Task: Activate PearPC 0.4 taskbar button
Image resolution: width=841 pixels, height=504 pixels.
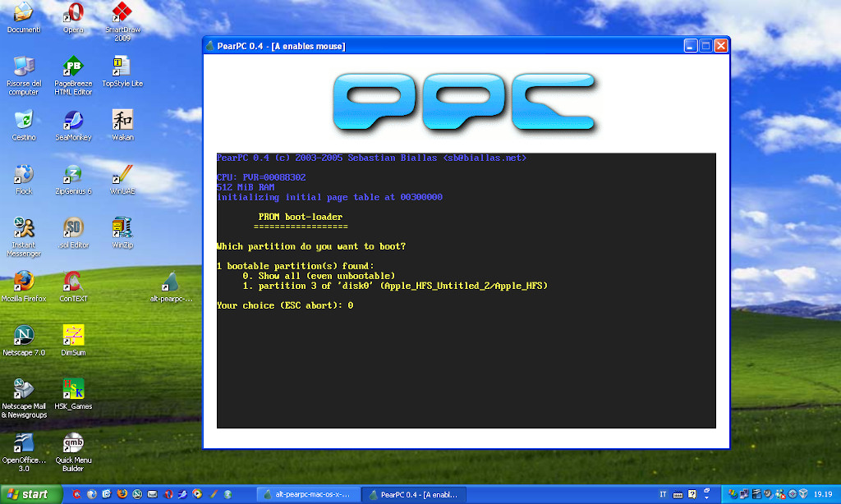Action: tap(414, 494)
